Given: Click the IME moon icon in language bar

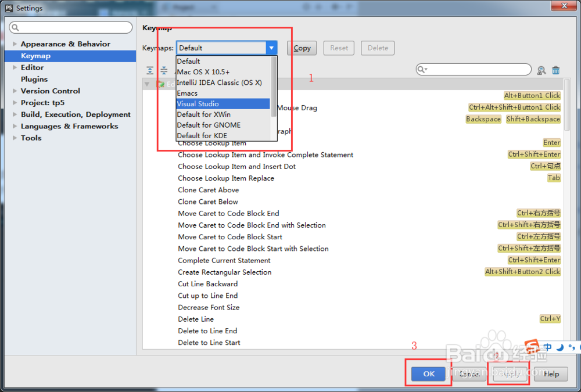Looking at the screenshot, I should 560,347.
